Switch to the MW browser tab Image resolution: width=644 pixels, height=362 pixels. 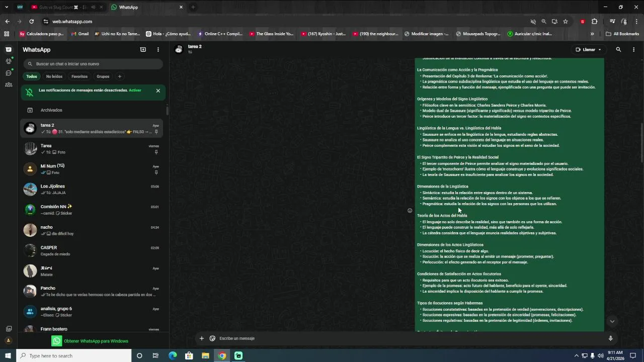[x=20, y=7]
